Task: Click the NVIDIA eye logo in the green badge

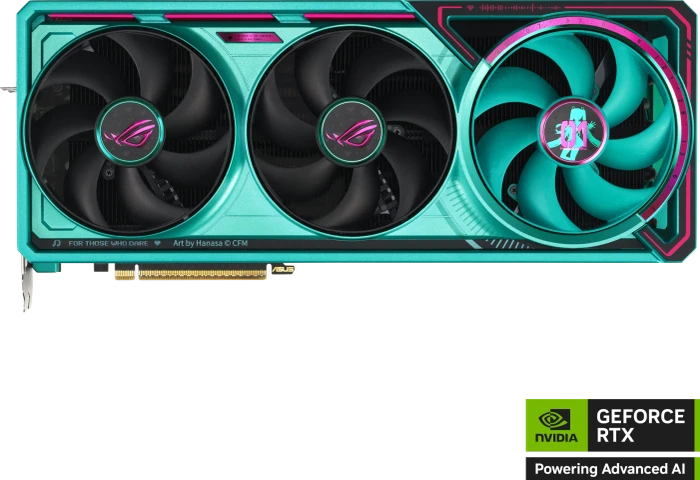Action: (x=554, y=420)
